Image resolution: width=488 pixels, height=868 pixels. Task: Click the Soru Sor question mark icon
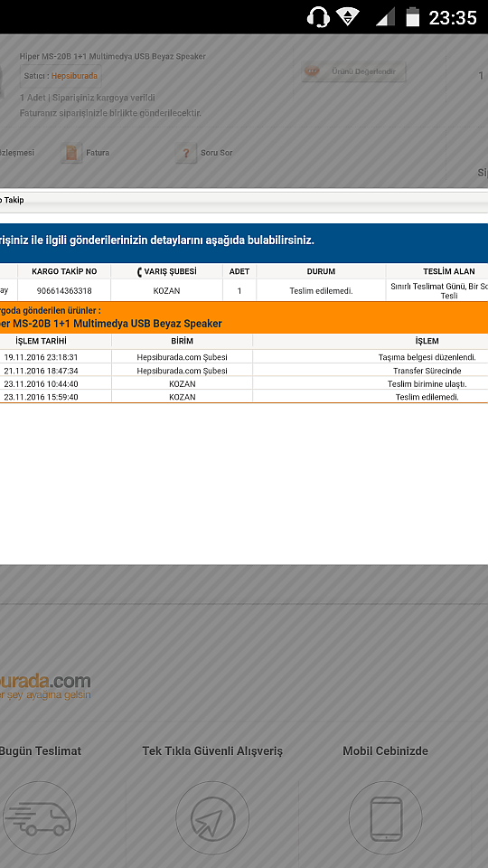click(x=186, y=153)
